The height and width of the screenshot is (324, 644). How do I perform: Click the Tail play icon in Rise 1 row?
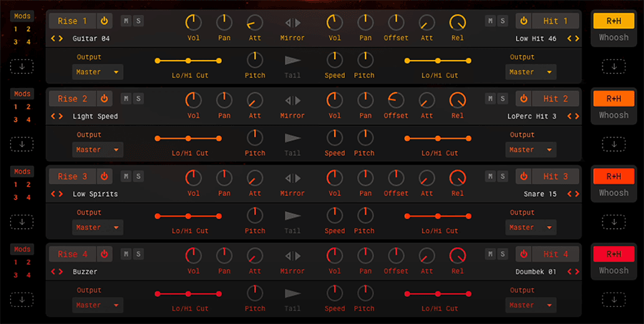293,61
